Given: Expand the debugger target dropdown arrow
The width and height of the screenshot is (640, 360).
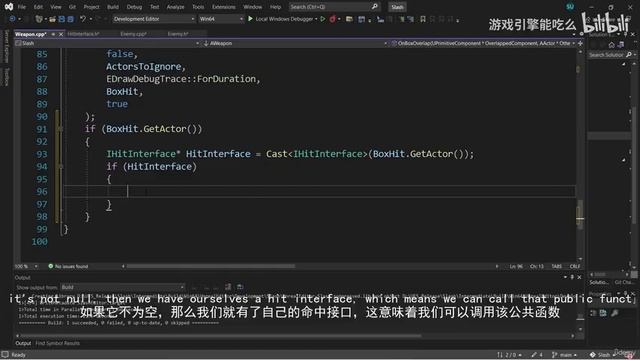Looking at the screenshot, I should click(x=316, y=19).
